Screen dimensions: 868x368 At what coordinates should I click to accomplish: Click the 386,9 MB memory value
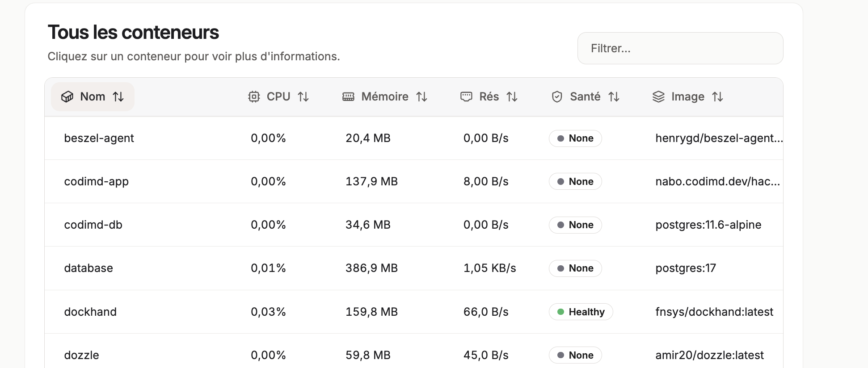coord(371,268)
